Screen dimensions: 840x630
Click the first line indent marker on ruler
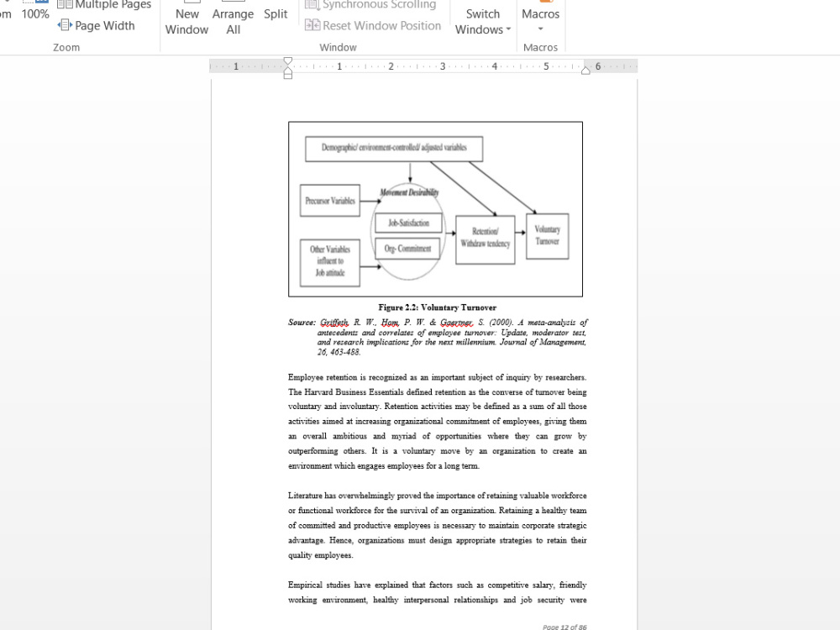tap(287, 61)
